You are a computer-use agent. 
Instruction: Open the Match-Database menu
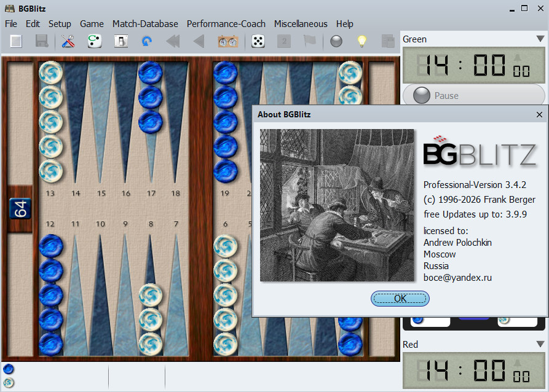(x=145, y=24)
